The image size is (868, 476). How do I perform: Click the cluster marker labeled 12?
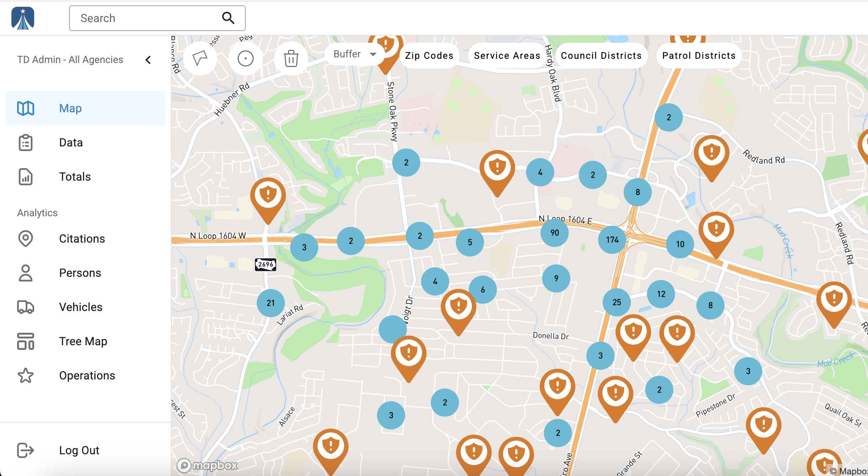[661, 294]
